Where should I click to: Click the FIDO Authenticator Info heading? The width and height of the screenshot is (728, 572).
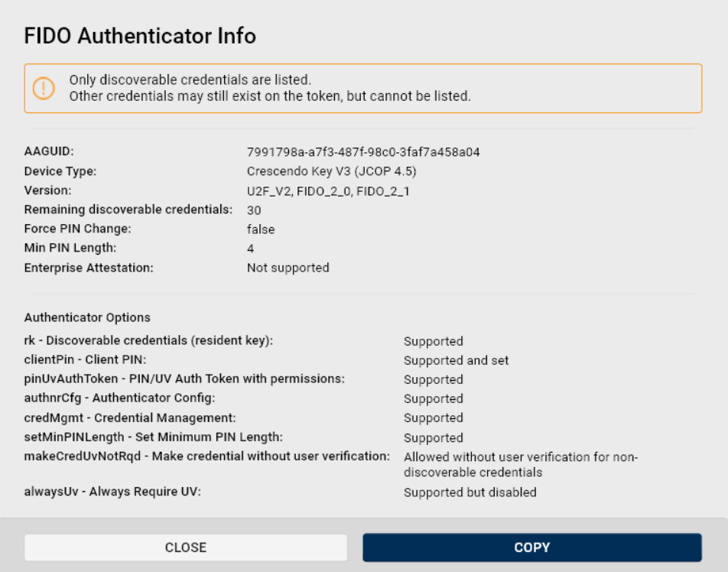coord(140,36)
